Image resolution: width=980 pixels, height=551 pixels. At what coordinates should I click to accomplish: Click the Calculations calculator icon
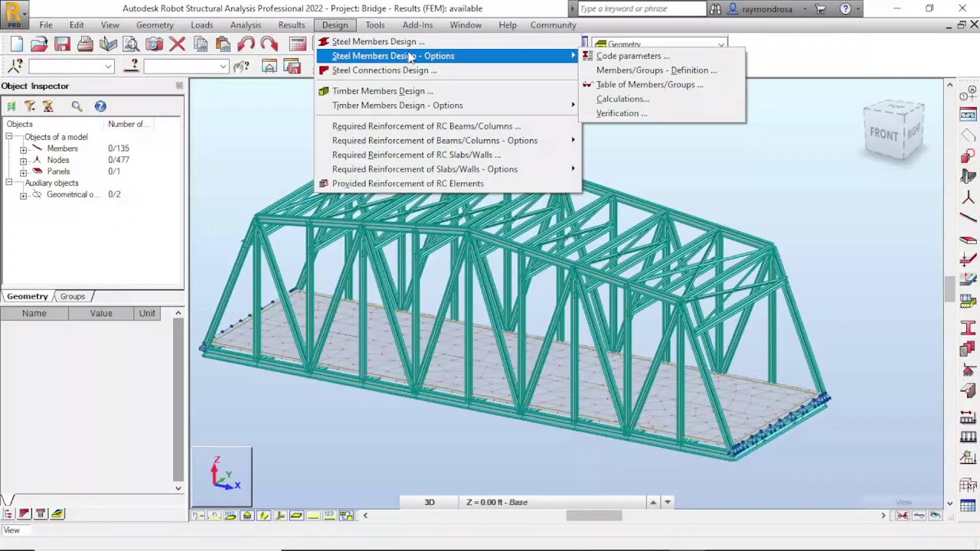pyautogui.click(x=298, y=44)
